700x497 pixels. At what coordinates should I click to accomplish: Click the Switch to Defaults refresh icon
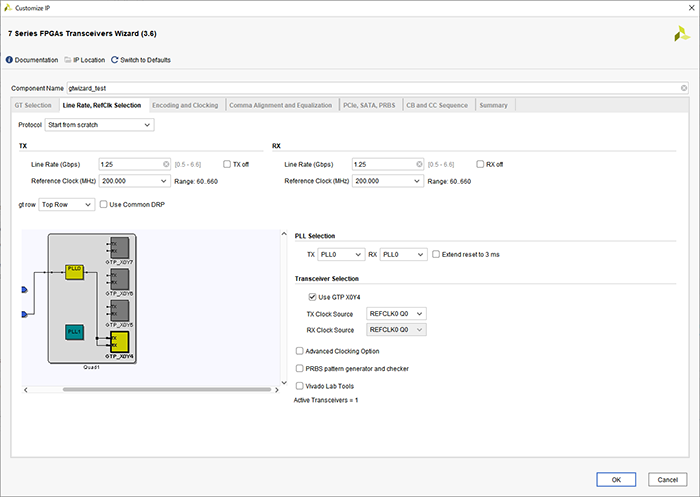[x=115, y=60]
